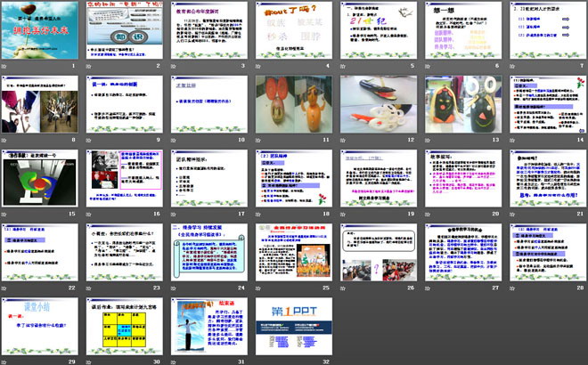
Task: Click the star icon beneath slide 22
Action: pyautogui.click(x=5, y=288)
